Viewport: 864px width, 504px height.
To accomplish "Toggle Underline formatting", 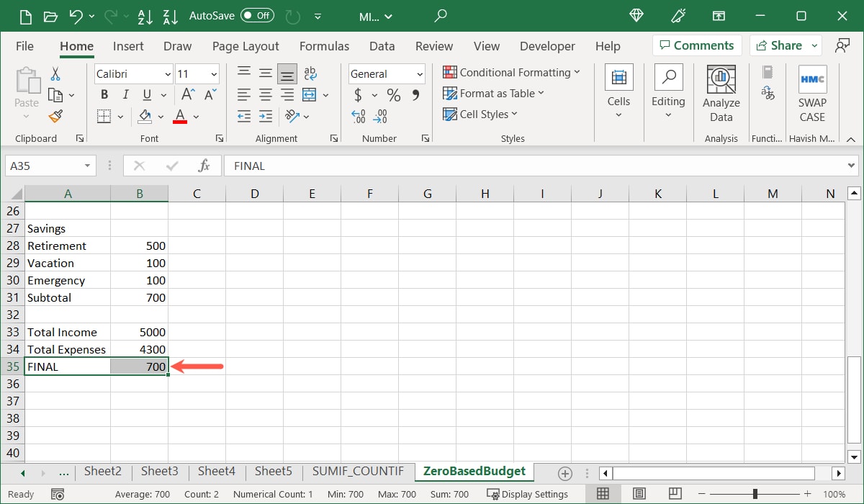I will tap(148, 94).
